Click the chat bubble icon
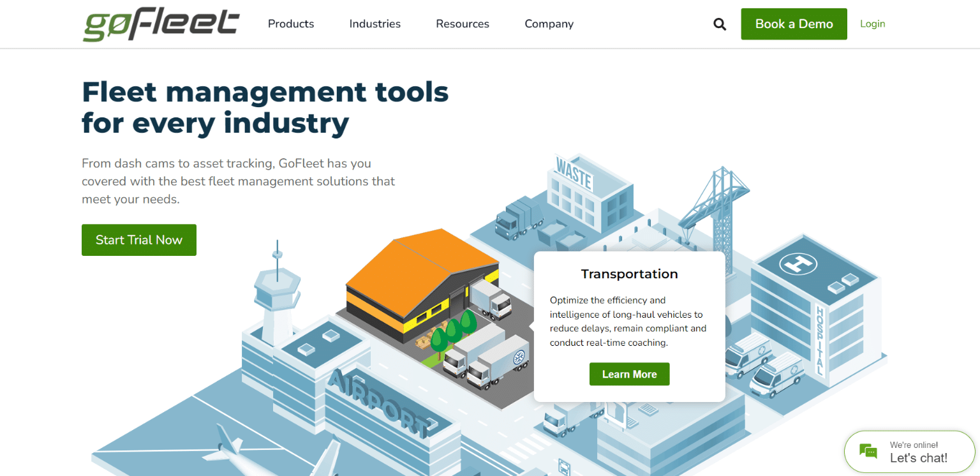 [868, 451]
